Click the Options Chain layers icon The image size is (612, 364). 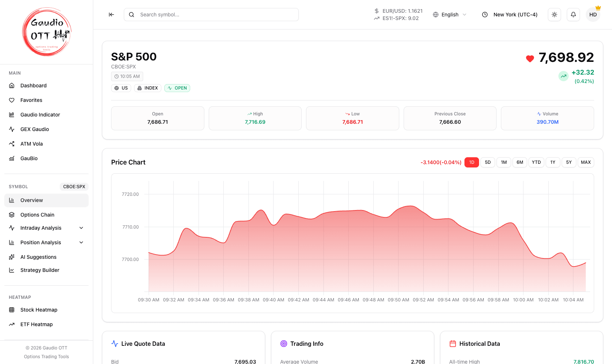(x=12, y=215)
